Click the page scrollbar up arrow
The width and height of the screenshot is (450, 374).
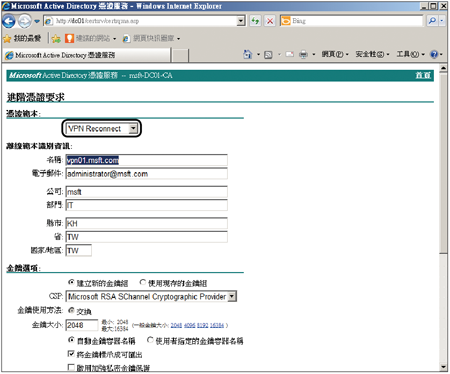(x=443, y=68)
